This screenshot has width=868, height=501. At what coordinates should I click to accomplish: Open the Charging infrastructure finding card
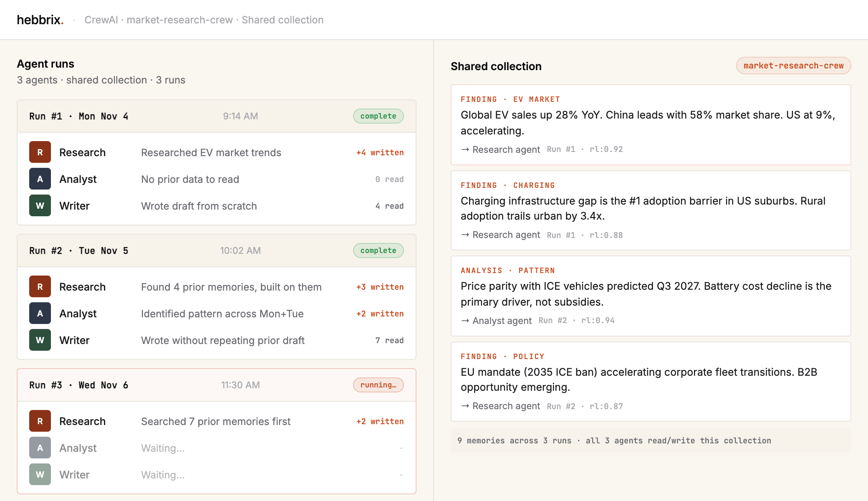[651, 210]
